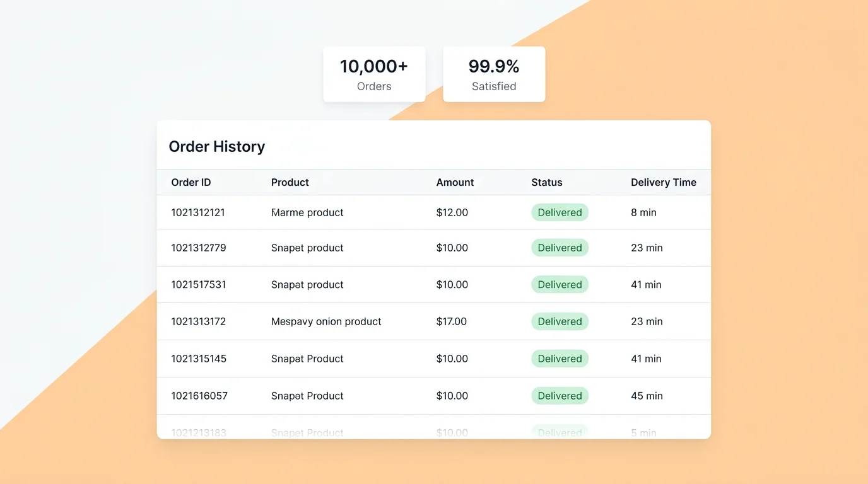The image size is (868, 484).
Task: Click Delivered badge for order 1021313172
Action: point(560,321)
